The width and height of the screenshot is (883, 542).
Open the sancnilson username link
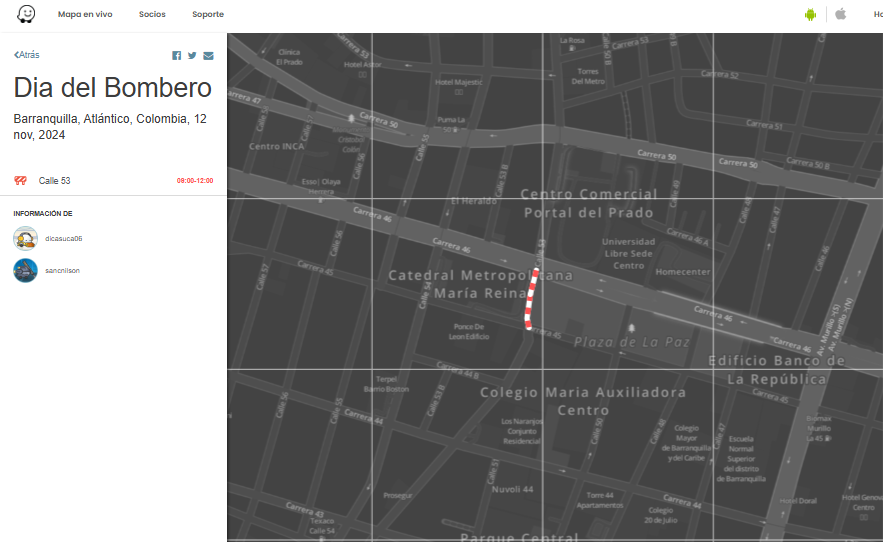point(62,271)
